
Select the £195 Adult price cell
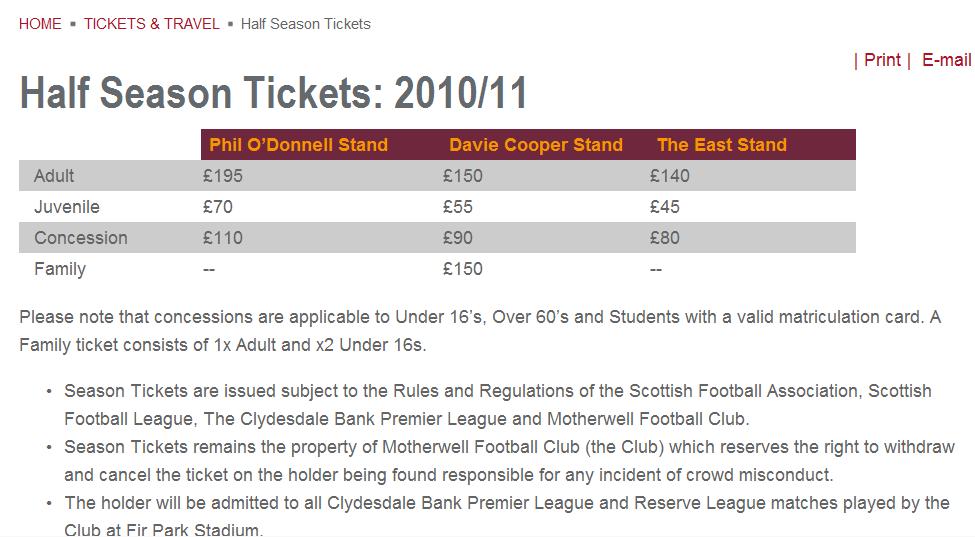(x=223, y=176)
